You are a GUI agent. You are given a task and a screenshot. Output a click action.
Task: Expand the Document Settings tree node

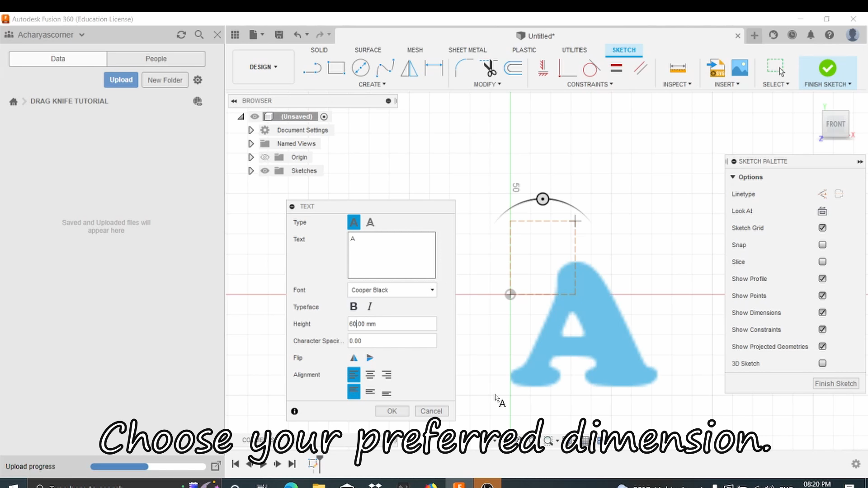point(251,130)
